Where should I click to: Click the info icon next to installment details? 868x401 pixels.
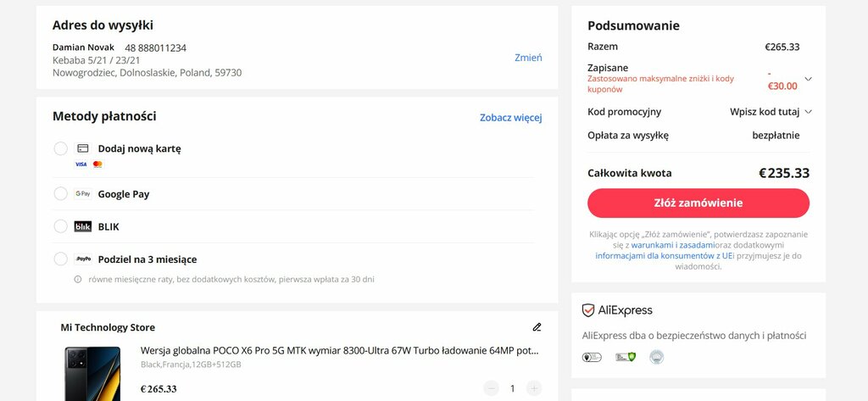point(78,280)
